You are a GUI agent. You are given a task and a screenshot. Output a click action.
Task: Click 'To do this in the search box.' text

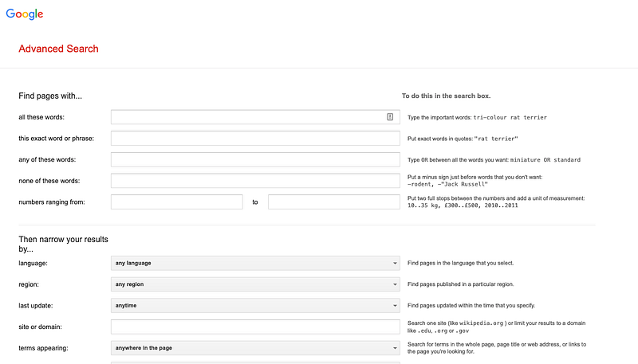click(x=446, y=96)
